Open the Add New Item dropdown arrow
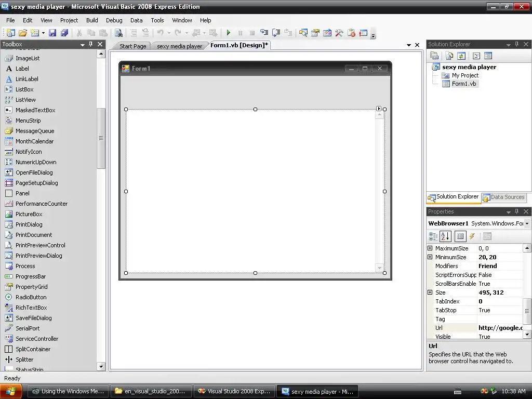The height and width of the screenshot is (399, 532). point(43,33)
